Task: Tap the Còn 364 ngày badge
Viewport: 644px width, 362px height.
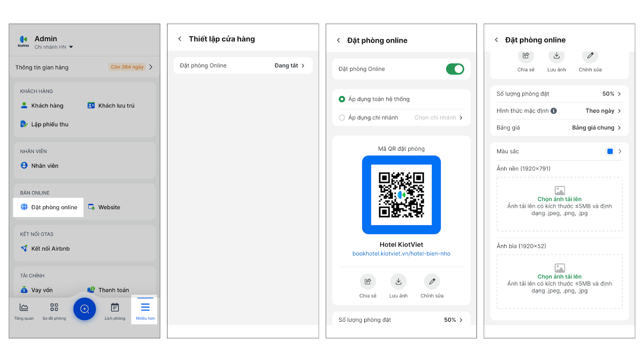Action: tap(127, 67)
